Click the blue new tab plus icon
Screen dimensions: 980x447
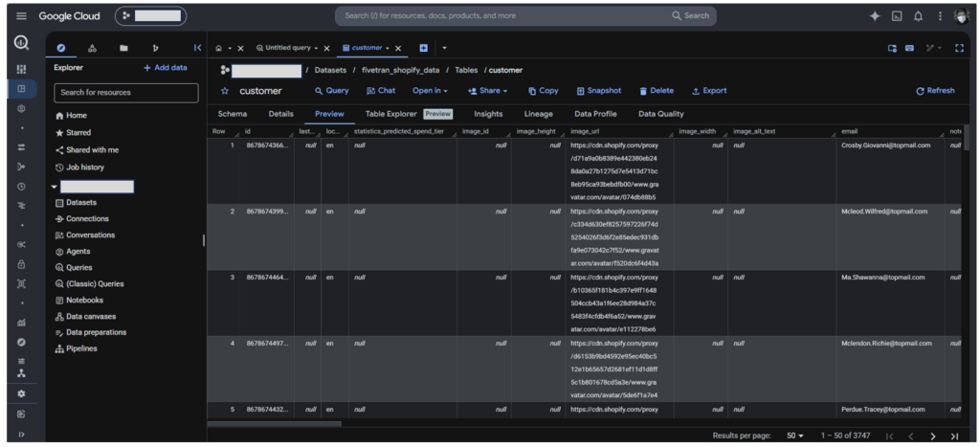[423, 48]
